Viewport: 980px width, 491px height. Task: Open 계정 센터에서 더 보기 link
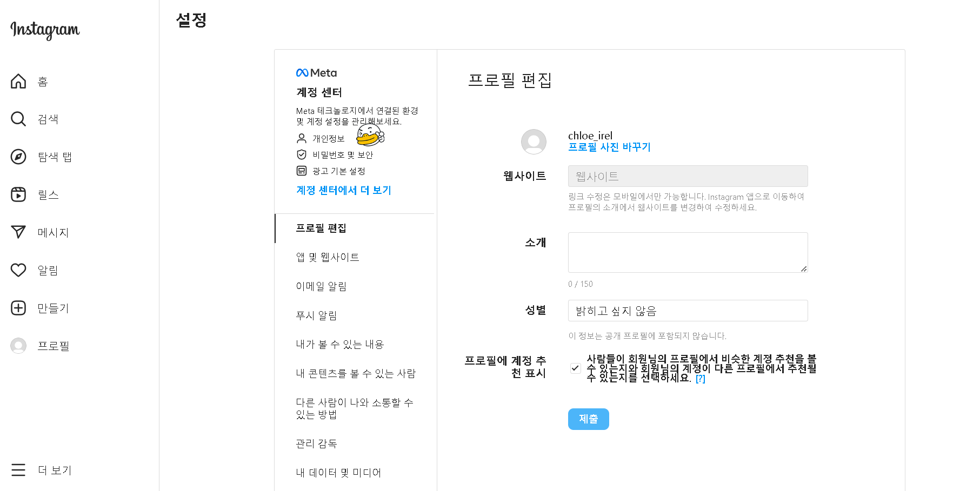coord(343,190)
